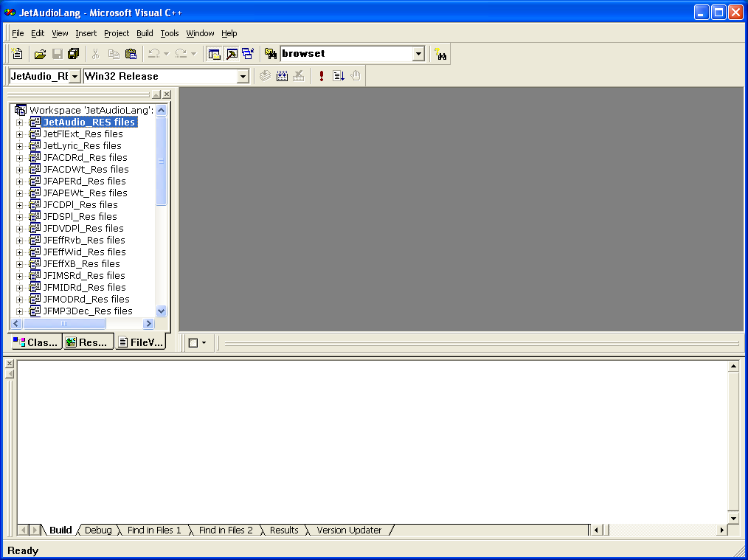Open the Undo history dropdown arrow

[x=167, y=54]
